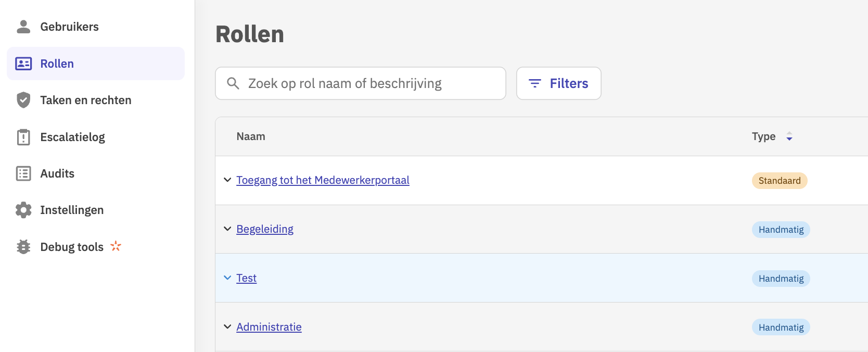
Task: Click the magnifier icon in search field
Action: 233,83
